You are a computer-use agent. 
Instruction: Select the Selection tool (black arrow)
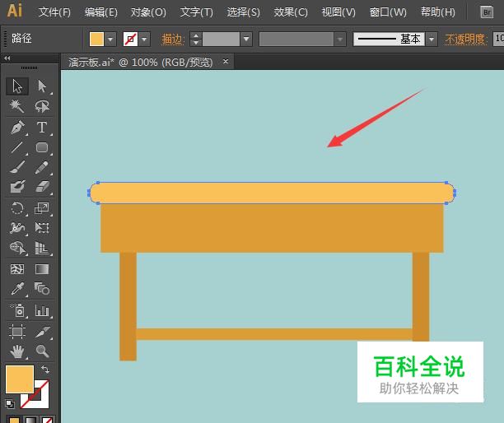(x=17, y=86)
